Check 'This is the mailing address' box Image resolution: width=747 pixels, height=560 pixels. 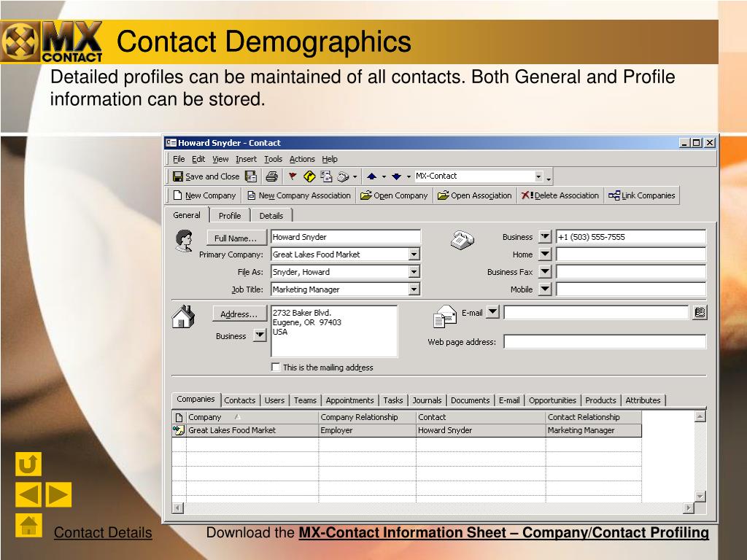pyautogui.click(x=275, y=367)
